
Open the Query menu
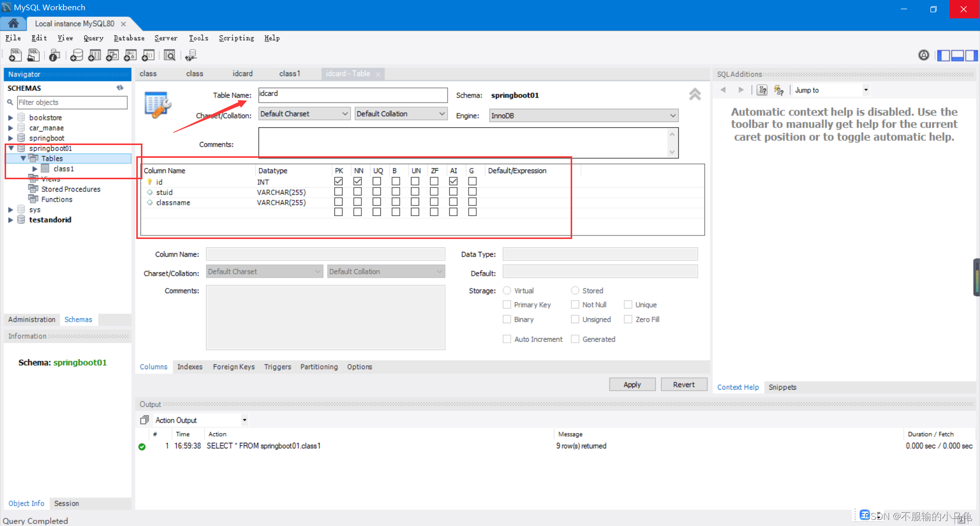pos(93,38)
